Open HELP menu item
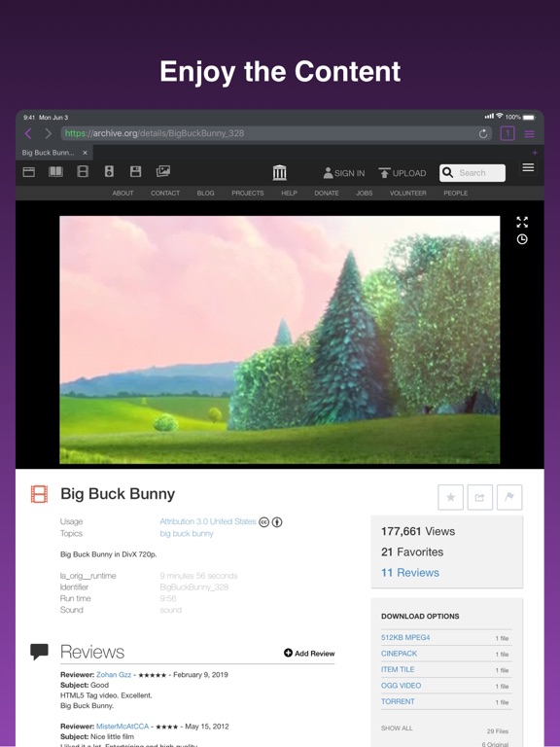 (289, 193)
